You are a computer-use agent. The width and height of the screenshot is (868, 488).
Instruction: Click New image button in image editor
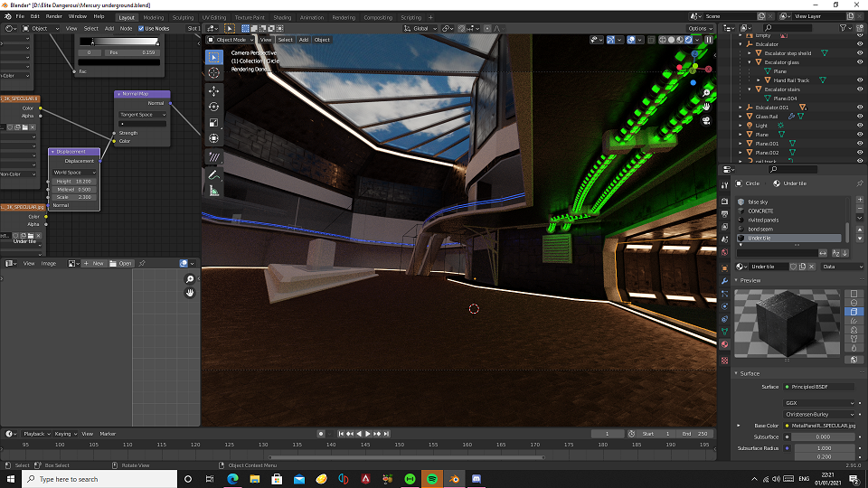coord(93,263)
